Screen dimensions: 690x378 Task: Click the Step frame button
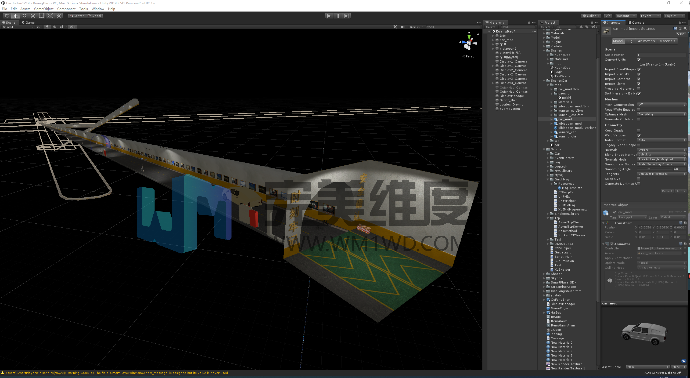click(346, 16)
